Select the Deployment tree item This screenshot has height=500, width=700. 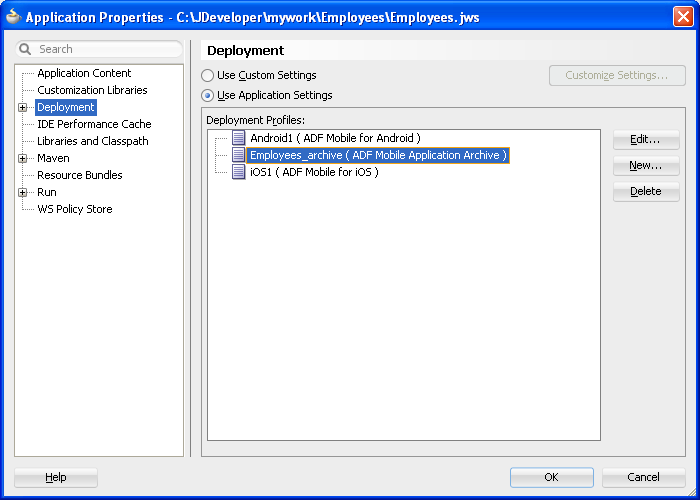coord(66,108)
